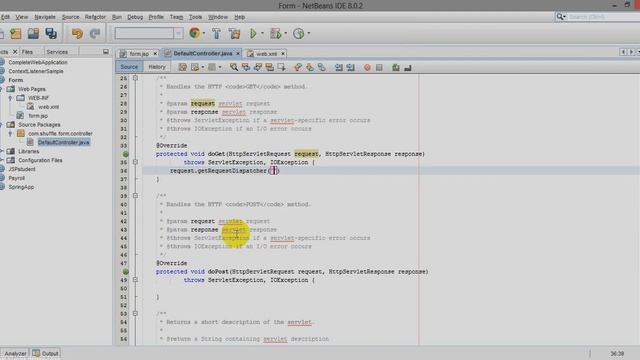The image size is (640, 360).
Task: Run project with the green play icon
Action: (253, 33)
